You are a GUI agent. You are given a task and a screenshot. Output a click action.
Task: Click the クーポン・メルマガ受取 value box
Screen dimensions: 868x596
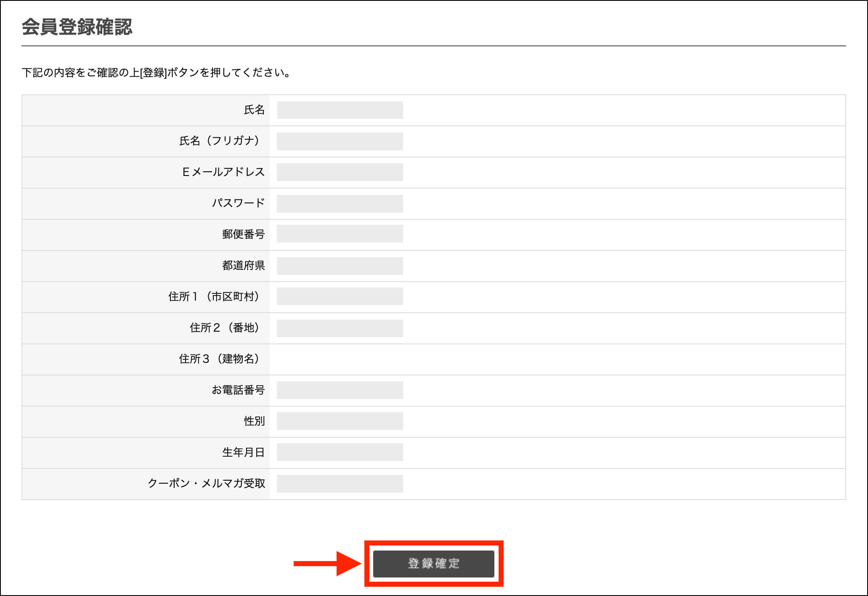(340, 483)
